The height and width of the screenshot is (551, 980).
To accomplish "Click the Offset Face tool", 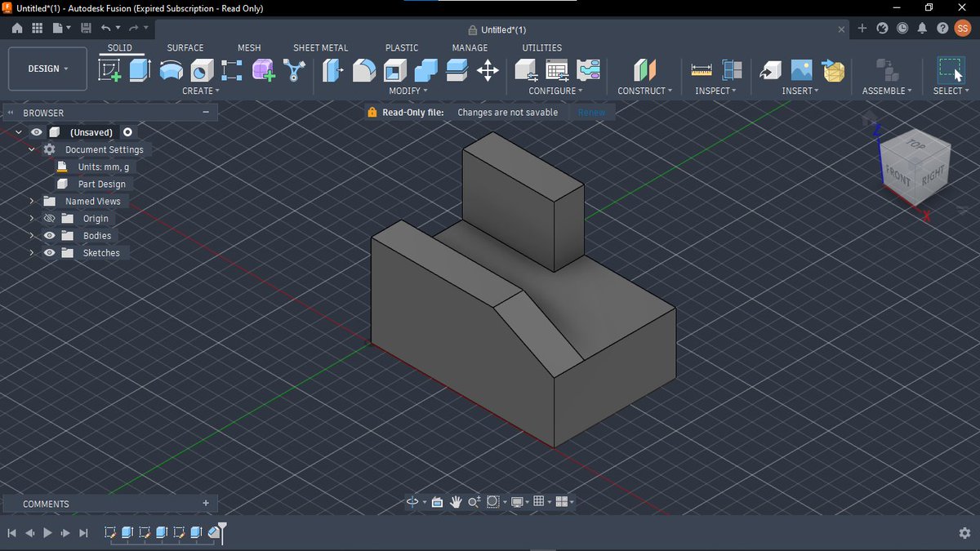I will (x=457, y=70).
